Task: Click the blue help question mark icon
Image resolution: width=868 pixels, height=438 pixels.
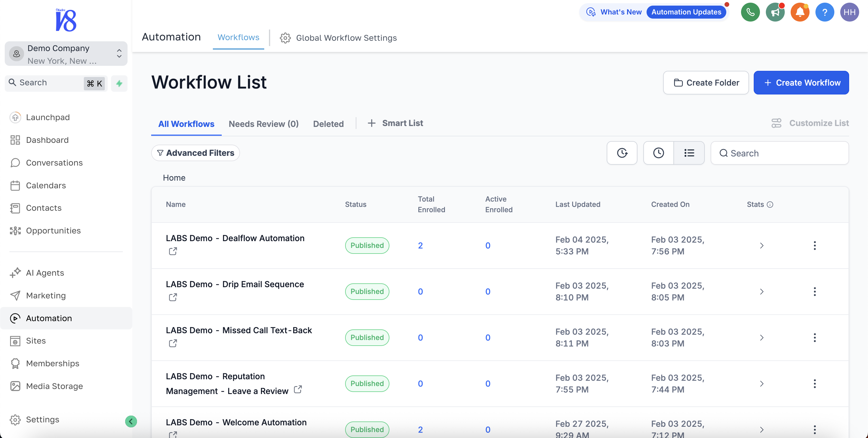Action: point(824,12)
